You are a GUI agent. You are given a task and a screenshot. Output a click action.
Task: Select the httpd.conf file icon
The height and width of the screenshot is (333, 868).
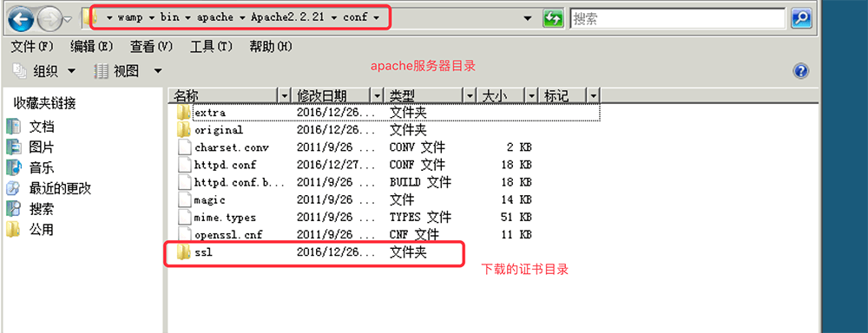[x=184, y=165]
